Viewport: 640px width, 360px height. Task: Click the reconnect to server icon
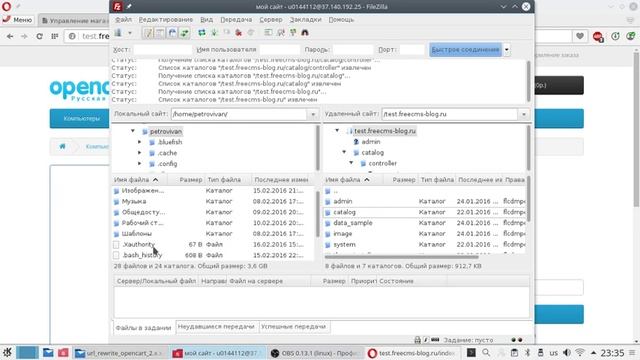click(251, 33)
